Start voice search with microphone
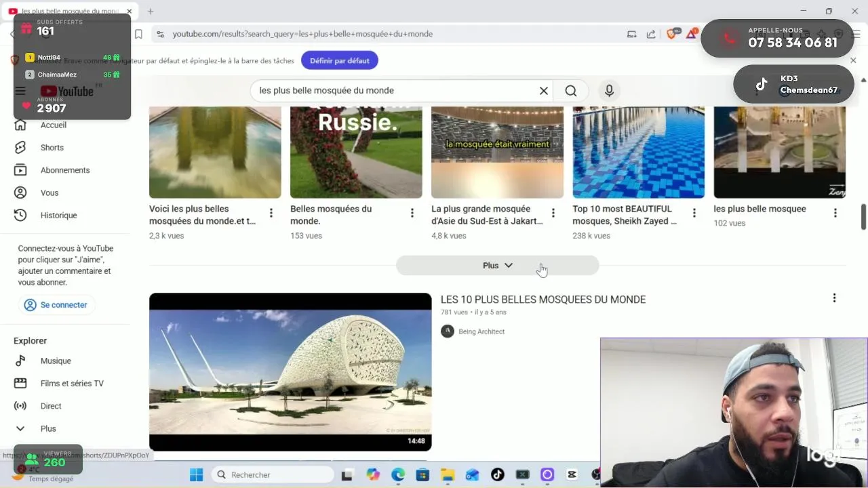 coord(609,91)
